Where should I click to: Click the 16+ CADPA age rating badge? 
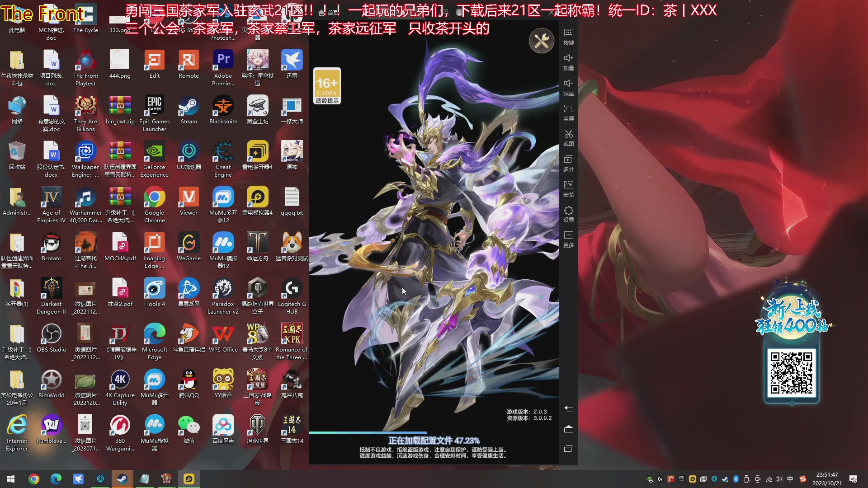(x=327, y=86)
